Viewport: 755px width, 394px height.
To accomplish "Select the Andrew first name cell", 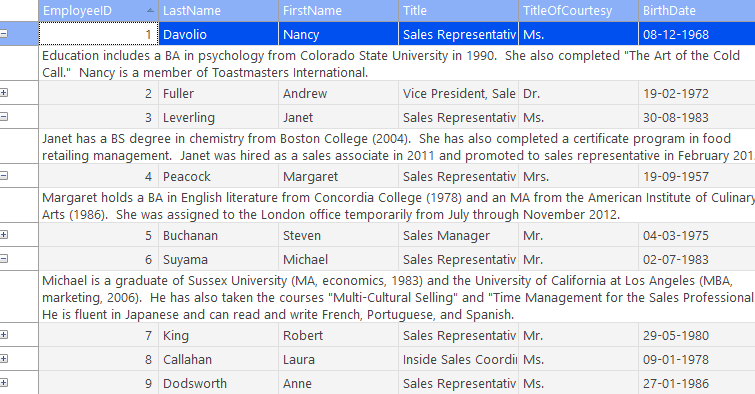I will (x=338, y=93).
